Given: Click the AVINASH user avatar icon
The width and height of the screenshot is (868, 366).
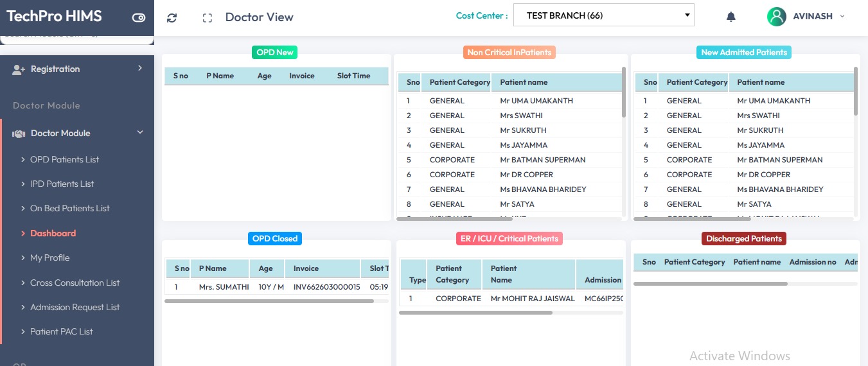Looking at the screenshot, I should (776, 17).
